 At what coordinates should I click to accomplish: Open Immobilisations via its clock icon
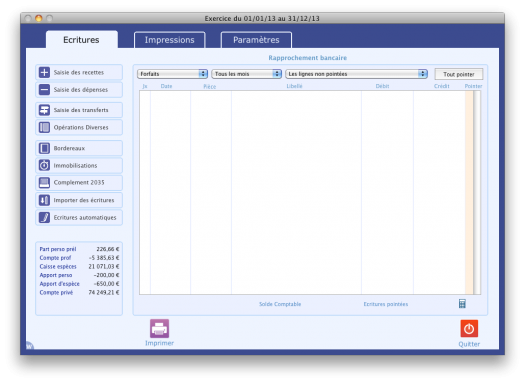point(44,165)
